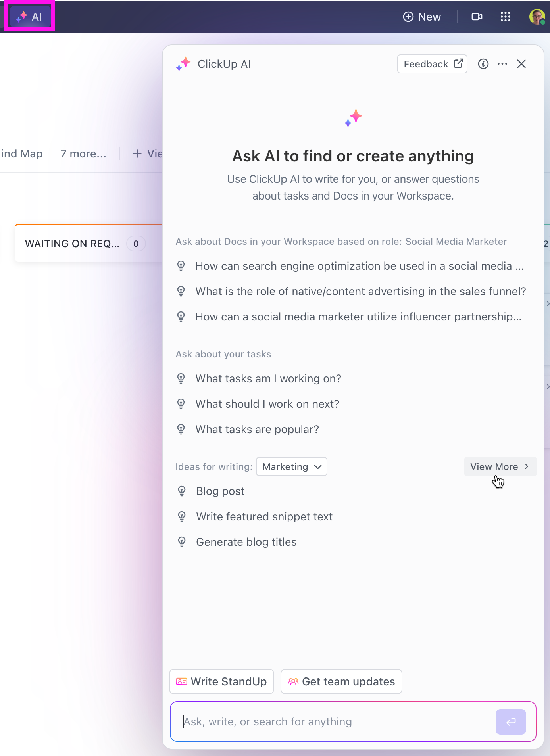Select the 'Blog post' writing idea
550x756 pixels.
[x=220, y=491]
